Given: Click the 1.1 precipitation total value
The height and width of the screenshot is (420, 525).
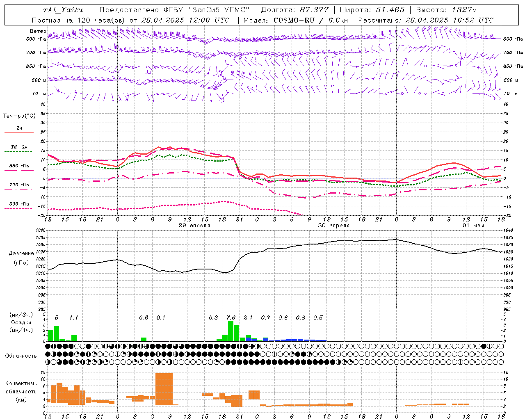Looking at the screenshot, I should (73, 318).
